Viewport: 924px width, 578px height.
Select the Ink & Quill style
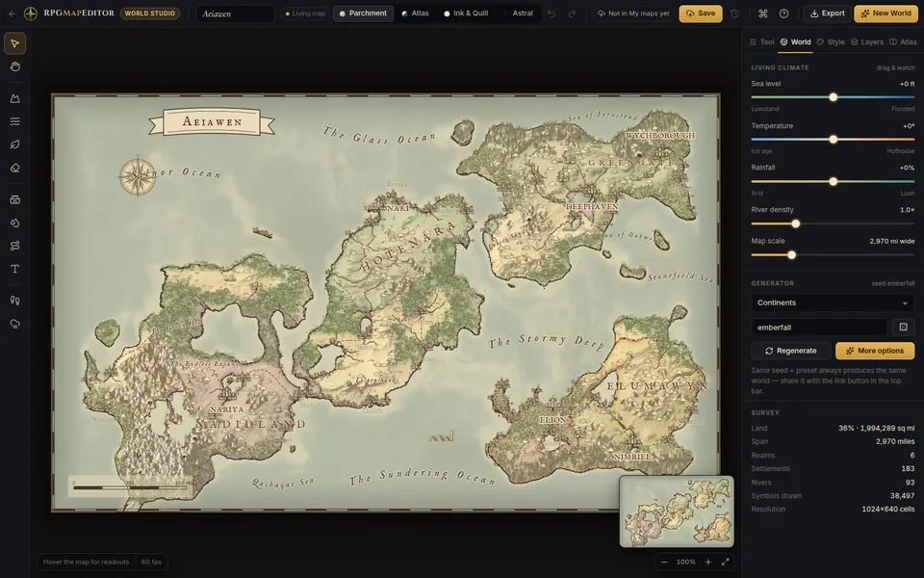click(466, 13)
